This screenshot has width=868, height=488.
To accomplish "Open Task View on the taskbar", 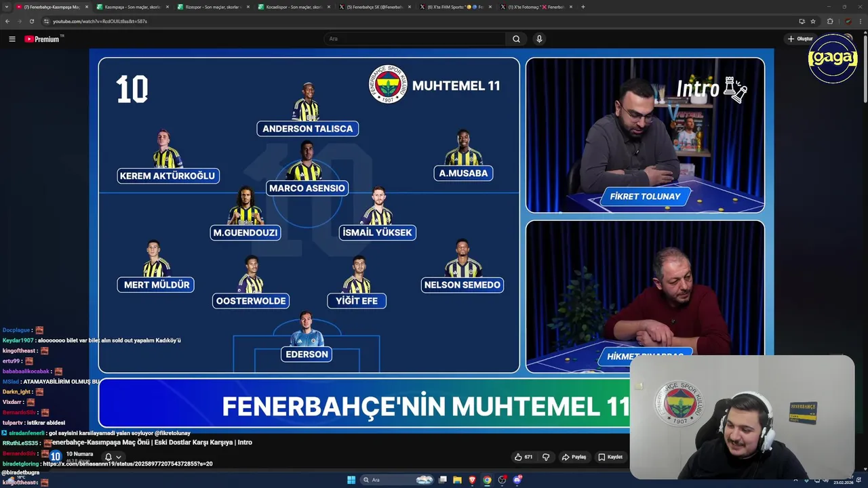I will coord(443,480).
